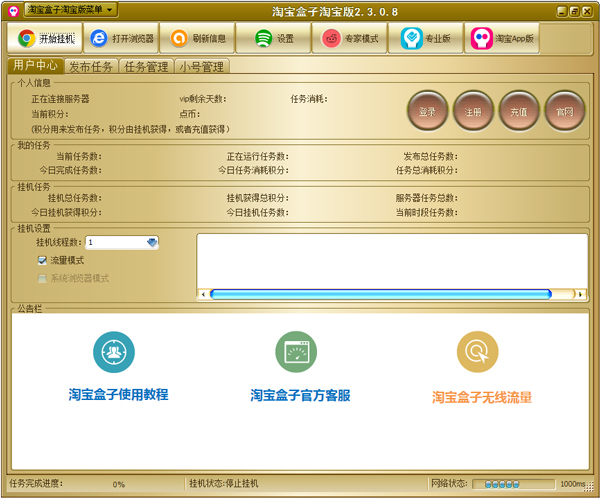
Task: Open the 淘宝盒子淘宝版菜单 dropdown menu
Action: (71, 10)
